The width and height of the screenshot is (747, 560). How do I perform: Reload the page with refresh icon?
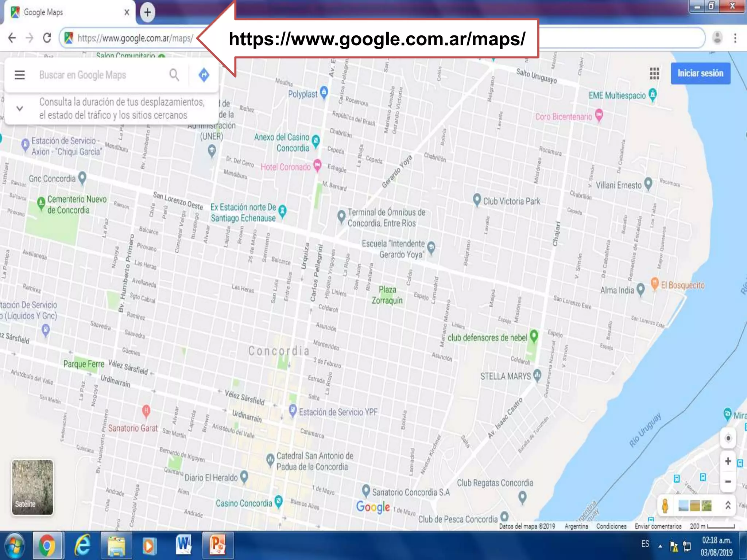[x=47, y=38]
